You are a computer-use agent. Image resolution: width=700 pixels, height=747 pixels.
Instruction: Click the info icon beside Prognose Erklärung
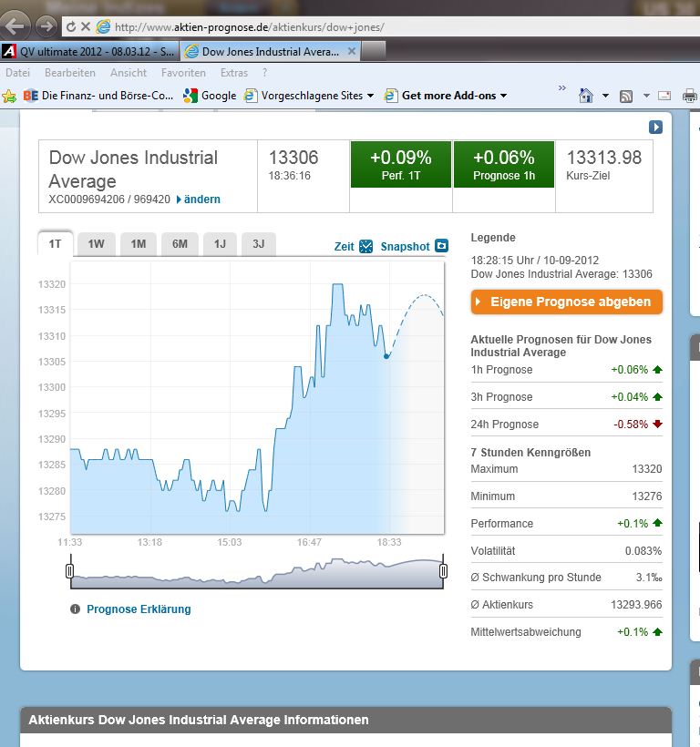click(75, 609)
